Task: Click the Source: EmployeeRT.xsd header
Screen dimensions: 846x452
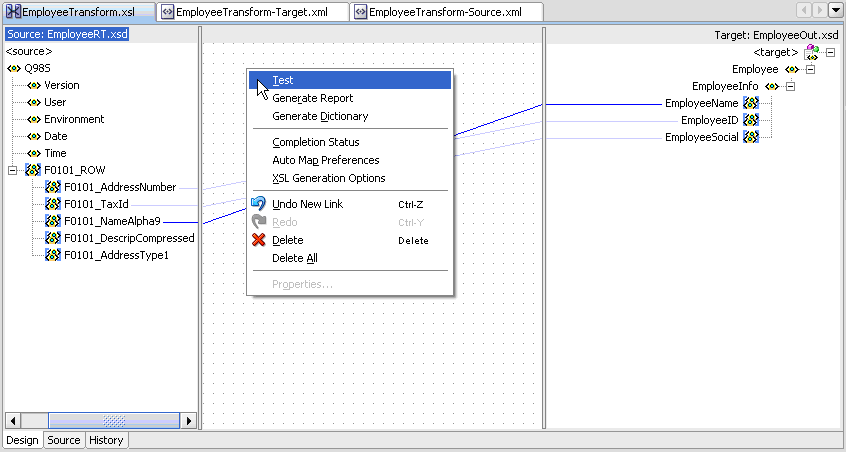Action: [x=67, y=35]
